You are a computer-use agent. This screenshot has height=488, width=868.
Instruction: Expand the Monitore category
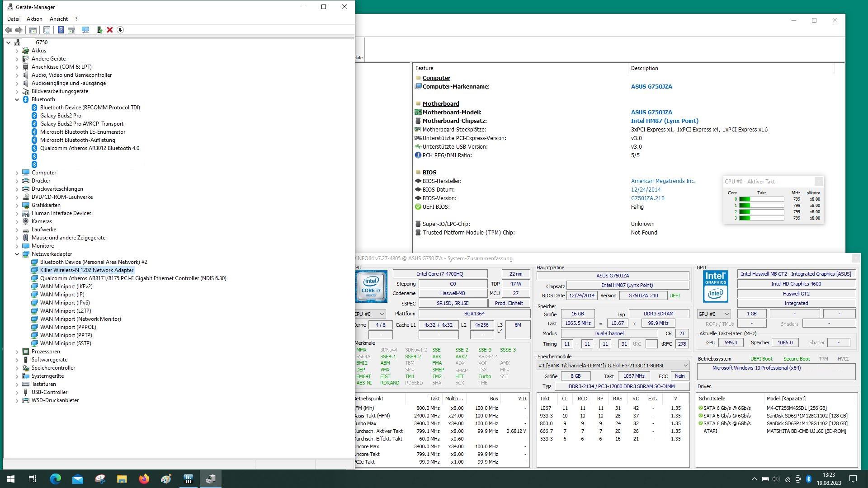pyautogui.click(x=17, y=246)
